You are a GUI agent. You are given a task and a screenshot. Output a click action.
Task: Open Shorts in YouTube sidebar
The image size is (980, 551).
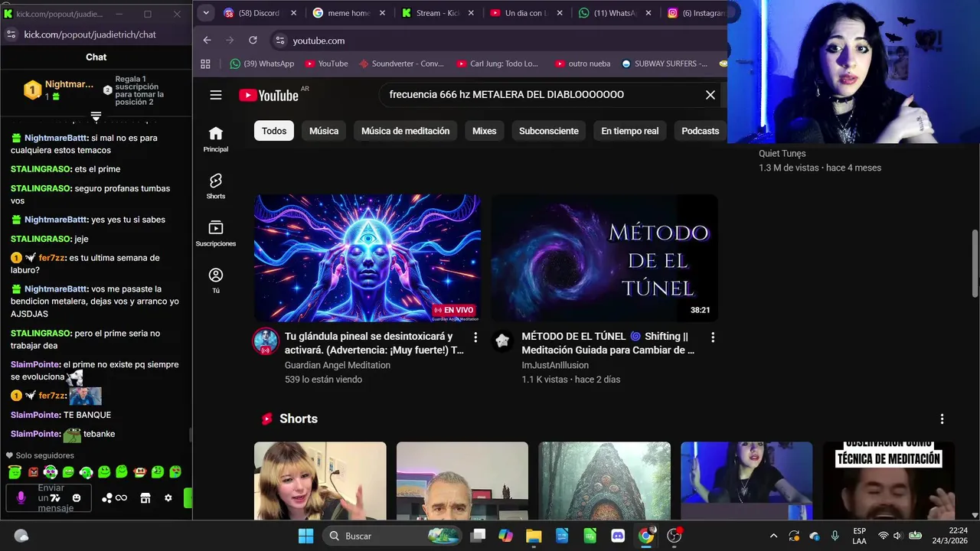(216, 186)
